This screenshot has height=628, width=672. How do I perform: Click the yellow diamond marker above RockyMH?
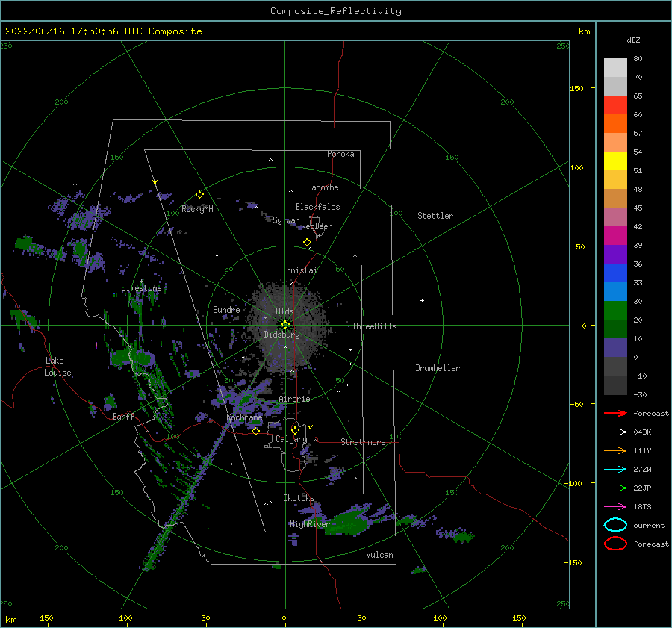[199, 195]
